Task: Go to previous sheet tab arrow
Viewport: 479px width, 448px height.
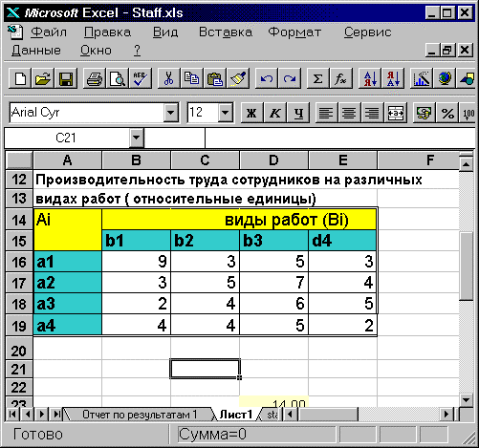Action: 28,415
